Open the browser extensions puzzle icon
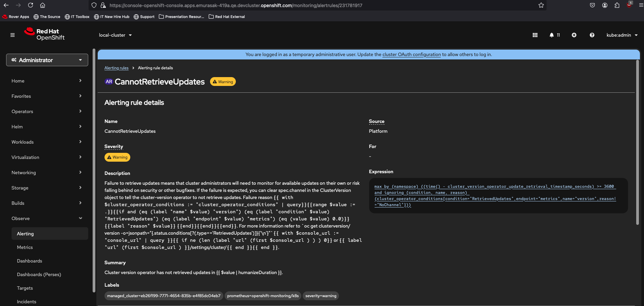This screenshot has height=306, width=644. click(x=617, y=5)
